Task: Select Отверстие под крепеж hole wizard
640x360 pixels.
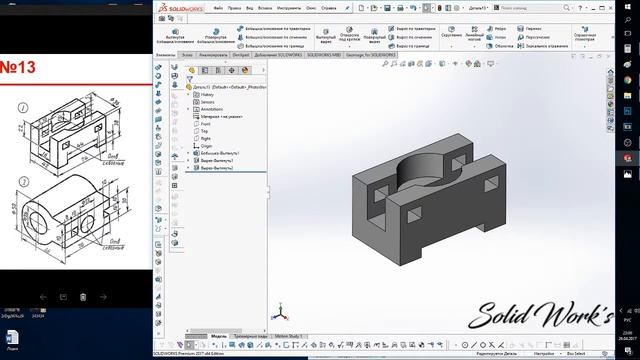Action: pos(349,34)
